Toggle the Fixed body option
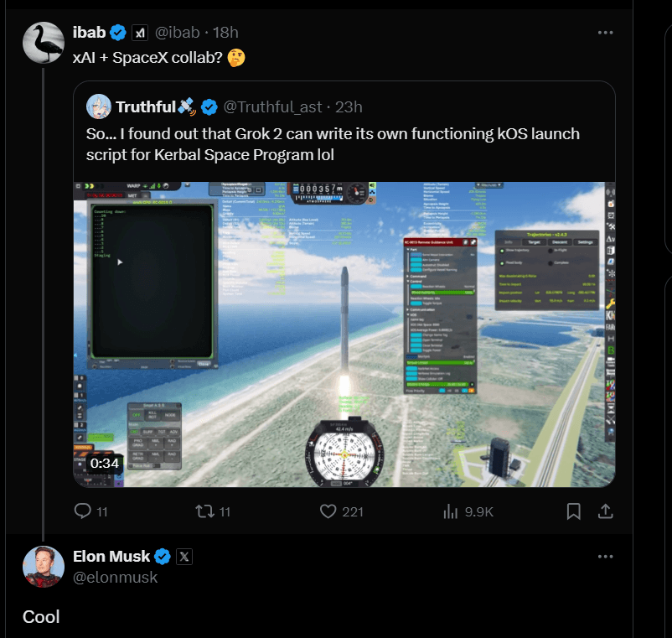Screen dimensions: 672x638 pyautogui.click(x=502, y=263)
